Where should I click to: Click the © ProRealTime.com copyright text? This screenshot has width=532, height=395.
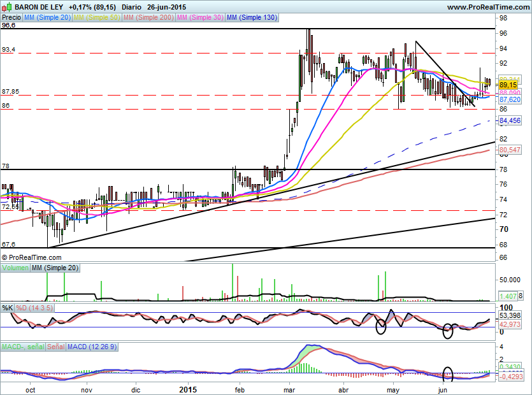tap(32, 257)
